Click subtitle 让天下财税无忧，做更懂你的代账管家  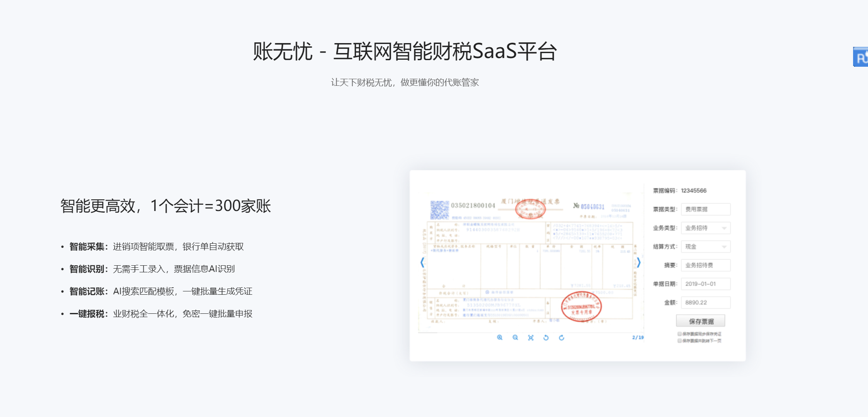click(405, 82)
